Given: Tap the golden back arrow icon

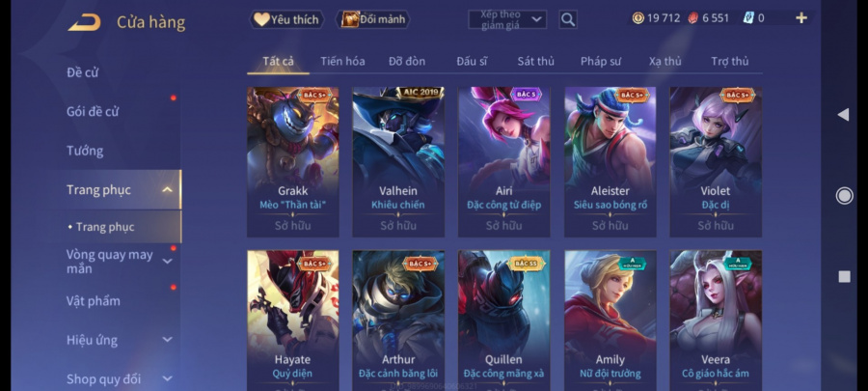Looking at the screenshot, I should [x=84, y=22].
